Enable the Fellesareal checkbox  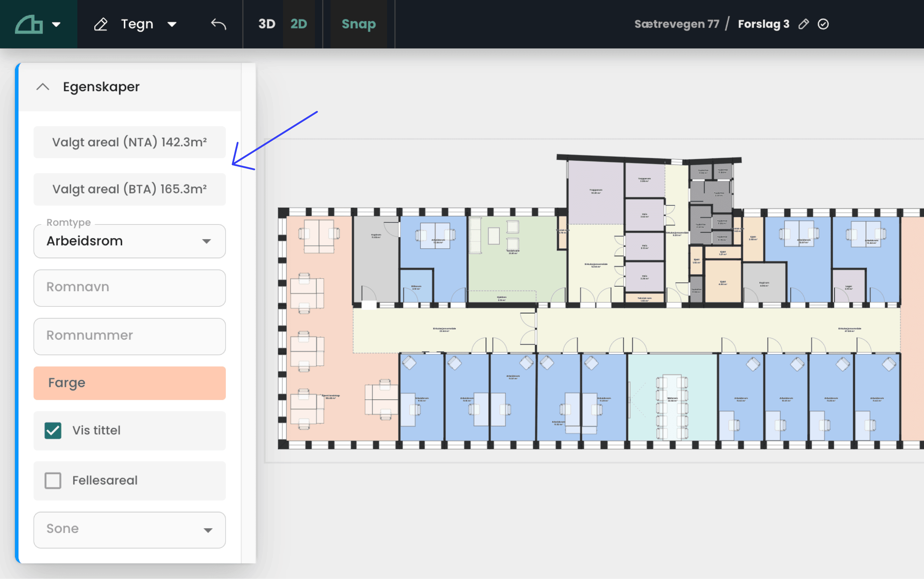(53, 481)
